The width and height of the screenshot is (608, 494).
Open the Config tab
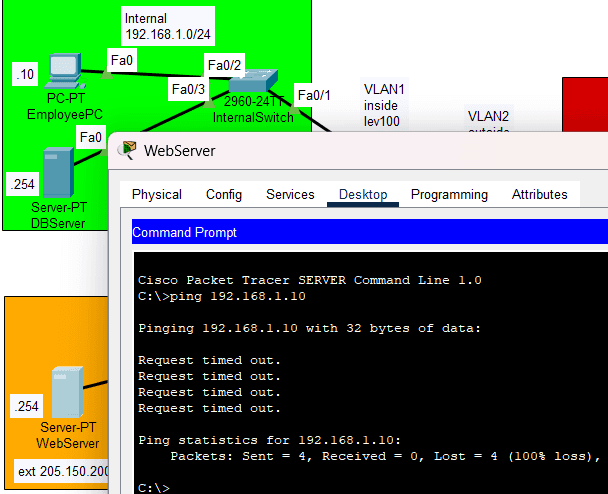point(224,194)
